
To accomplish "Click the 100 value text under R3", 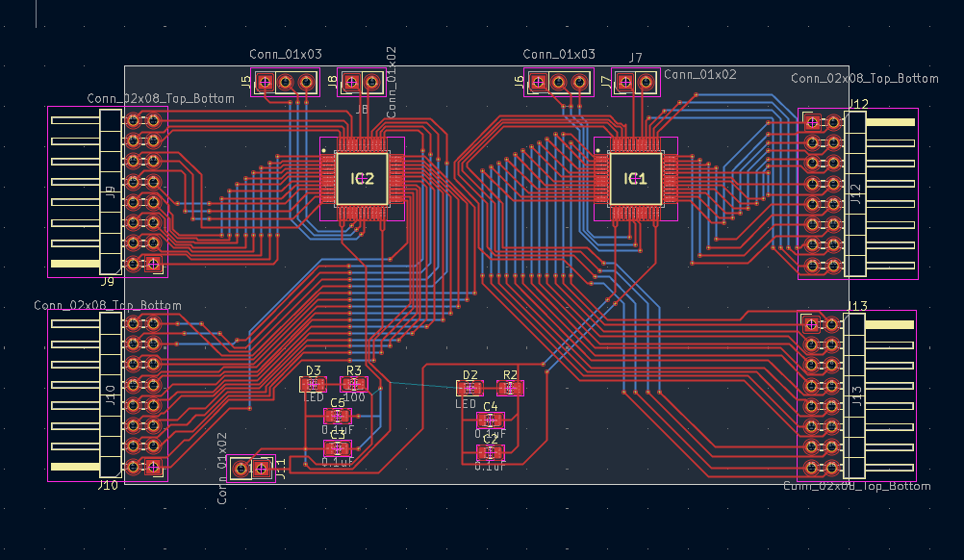I will click(x=354, y=397).
